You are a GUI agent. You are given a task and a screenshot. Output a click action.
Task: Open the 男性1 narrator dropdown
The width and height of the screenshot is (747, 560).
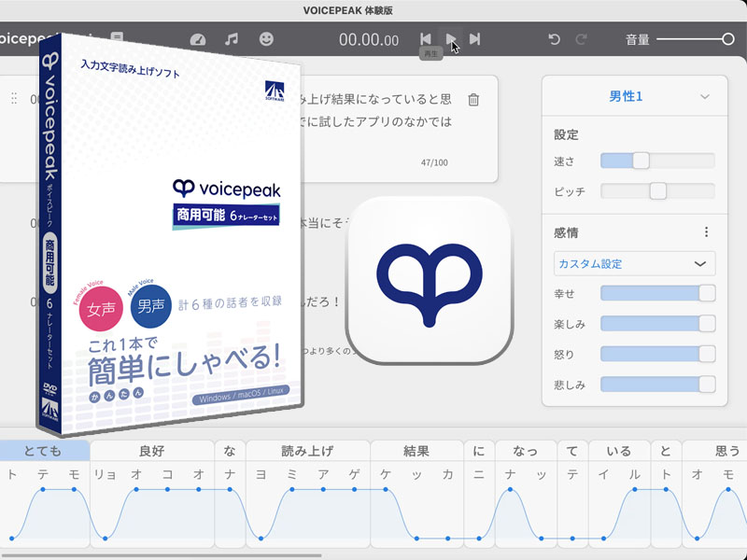[635, 96]
